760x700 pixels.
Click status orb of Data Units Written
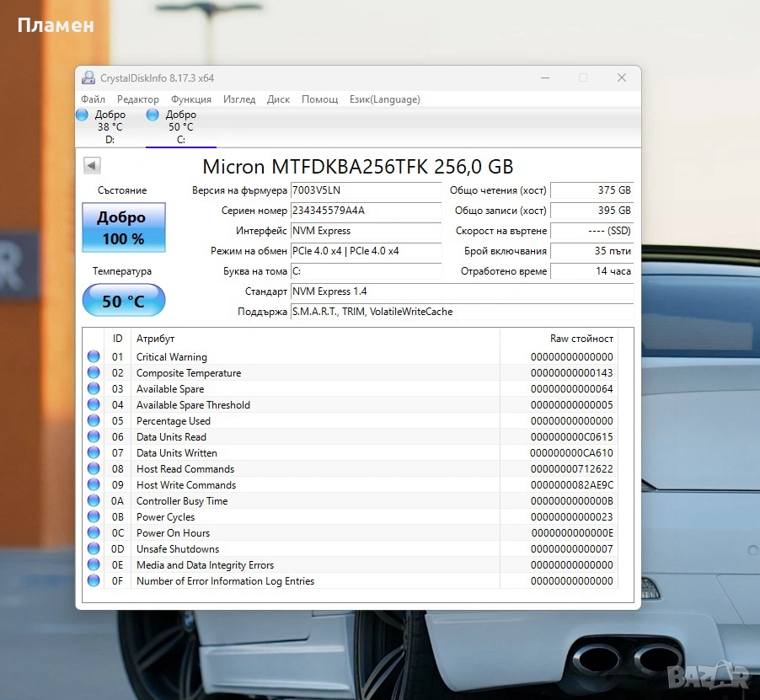pyautogui.click(x=94, y=453)
